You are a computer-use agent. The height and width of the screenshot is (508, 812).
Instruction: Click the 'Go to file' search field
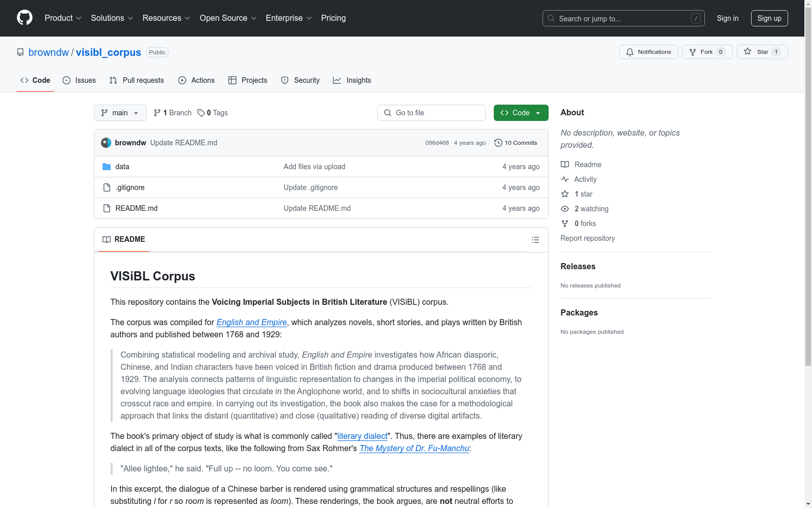pos(431,113)
